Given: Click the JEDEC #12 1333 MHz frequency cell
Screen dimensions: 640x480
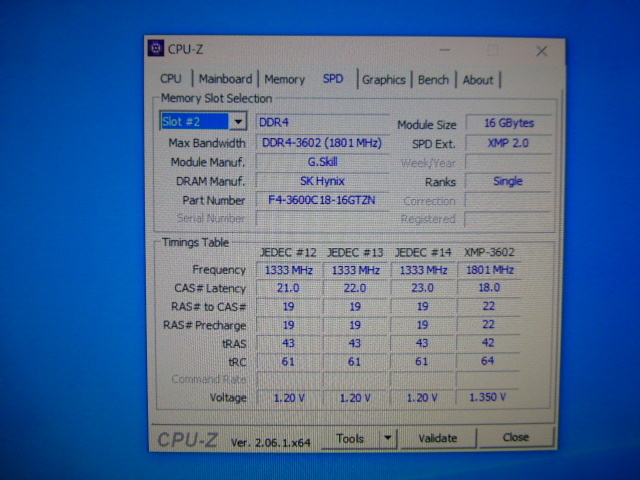Looking at the screenshot, I should pos(289,270).
